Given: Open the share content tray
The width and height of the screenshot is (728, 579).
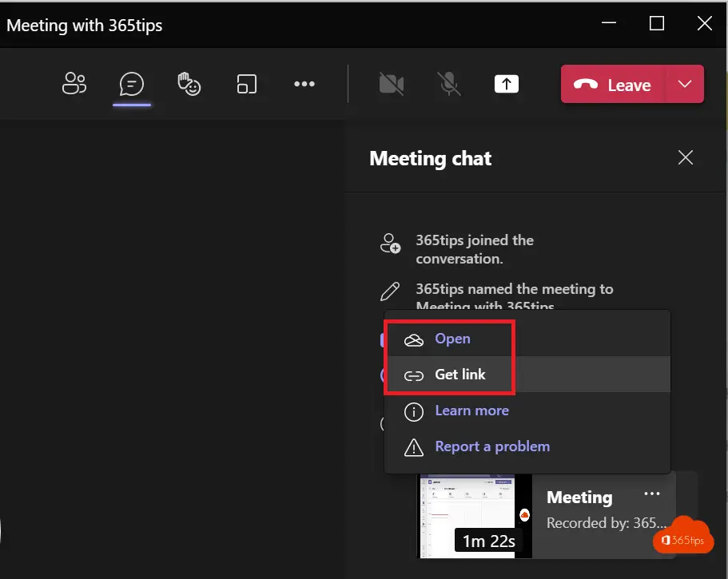Looking at the screenshot, I should [506, 84].
